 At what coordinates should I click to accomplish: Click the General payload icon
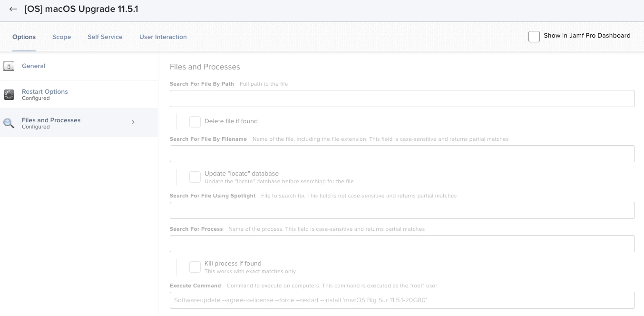9,66
